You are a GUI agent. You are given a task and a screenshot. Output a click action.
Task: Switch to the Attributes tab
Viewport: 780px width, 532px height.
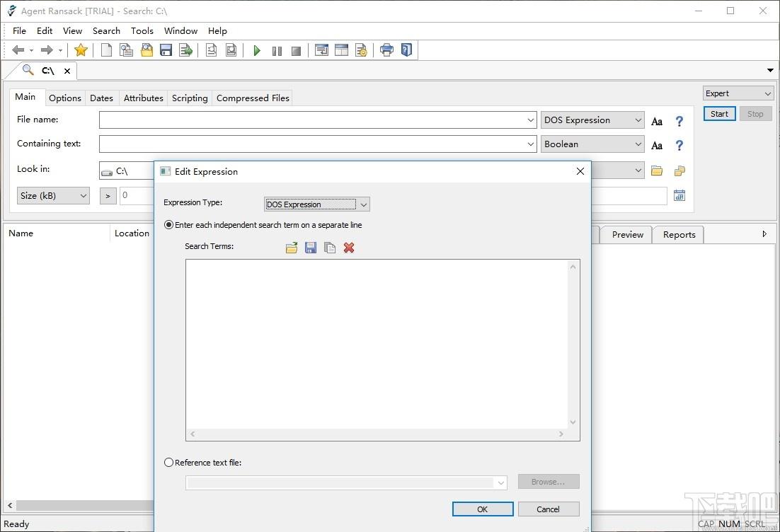pyautogui.click(x=143, y=98)
